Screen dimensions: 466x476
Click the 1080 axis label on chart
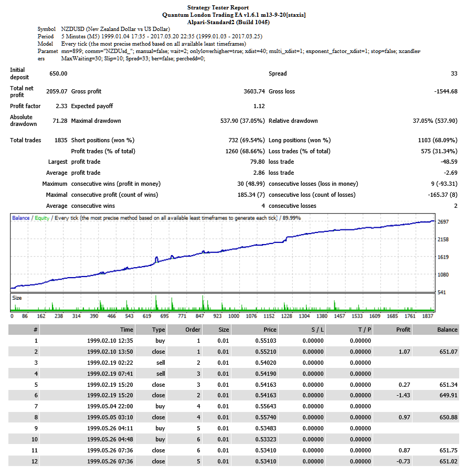click(443, 274)
